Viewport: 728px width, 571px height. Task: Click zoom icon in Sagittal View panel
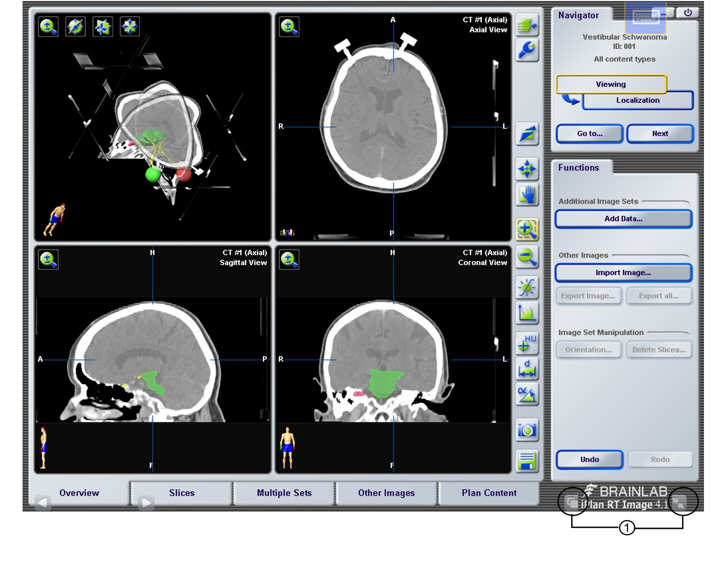49,259
